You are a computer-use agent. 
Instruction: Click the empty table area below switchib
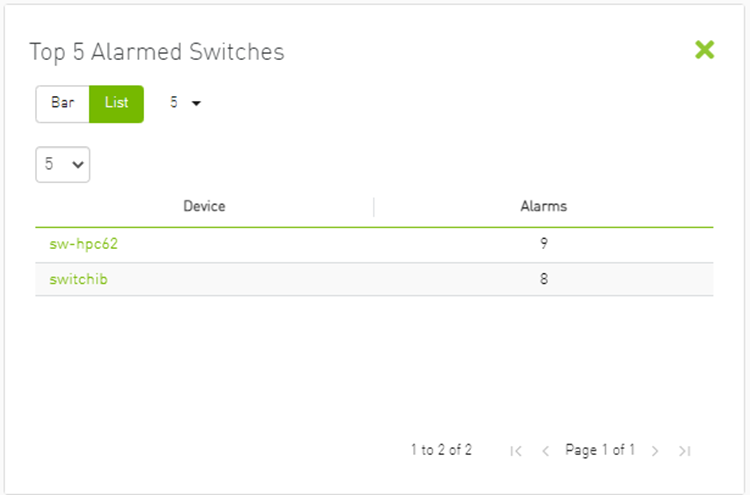point(374,360)
